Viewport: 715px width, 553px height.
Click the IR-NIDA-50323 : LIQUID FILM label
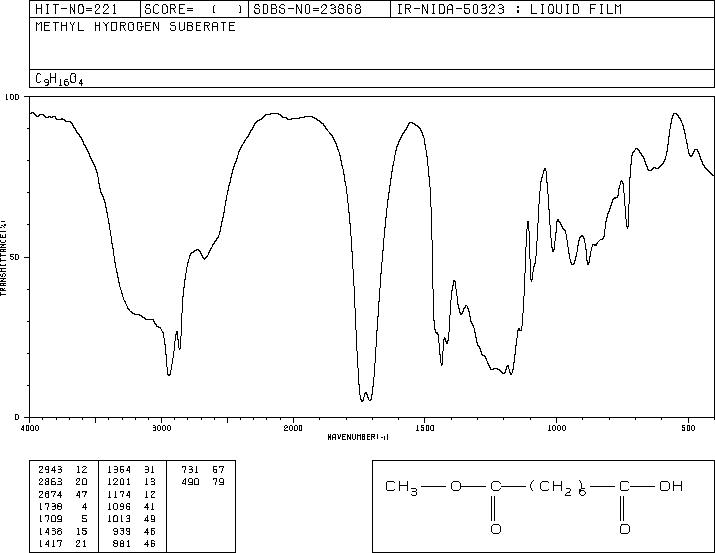point(509,9)
